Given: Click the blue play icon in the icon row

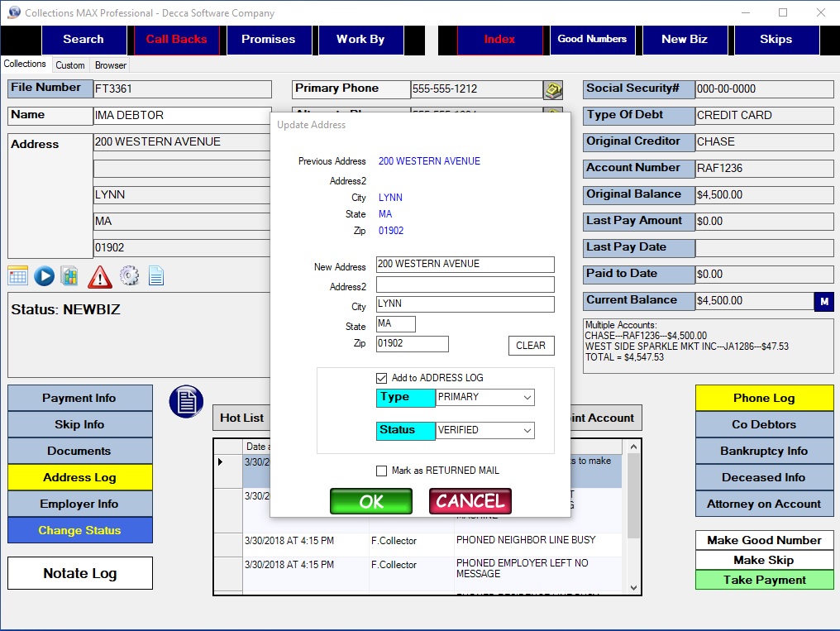Looking at the screenshot, I should point(44,275).
